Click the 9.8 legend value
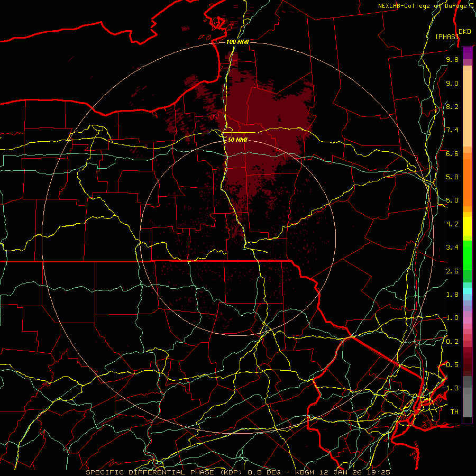 point(452,60)
